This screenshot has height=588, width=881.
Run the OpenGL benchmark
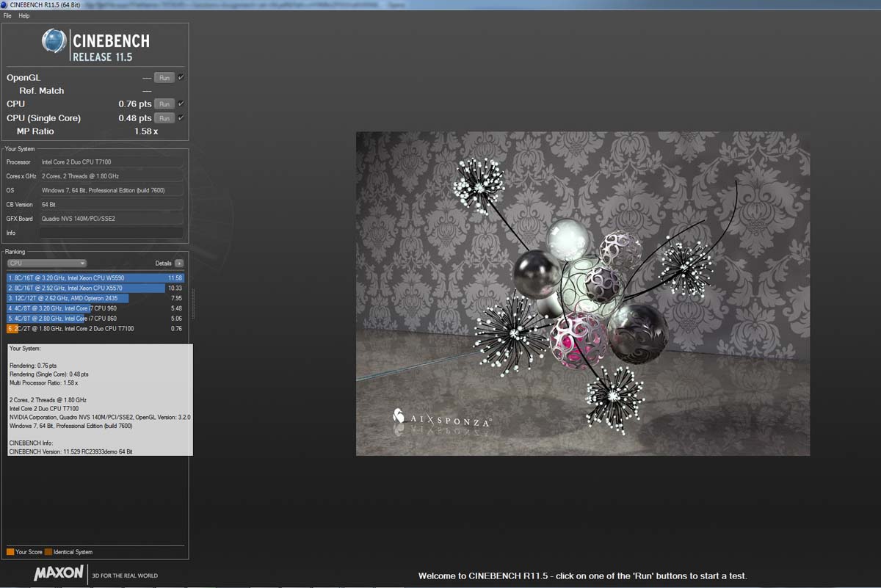(x=164, y=78)
